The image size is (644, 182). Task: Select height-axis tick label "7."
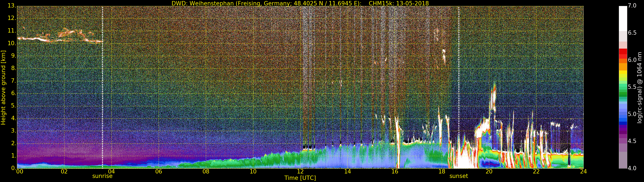click(x=14, y=81)
